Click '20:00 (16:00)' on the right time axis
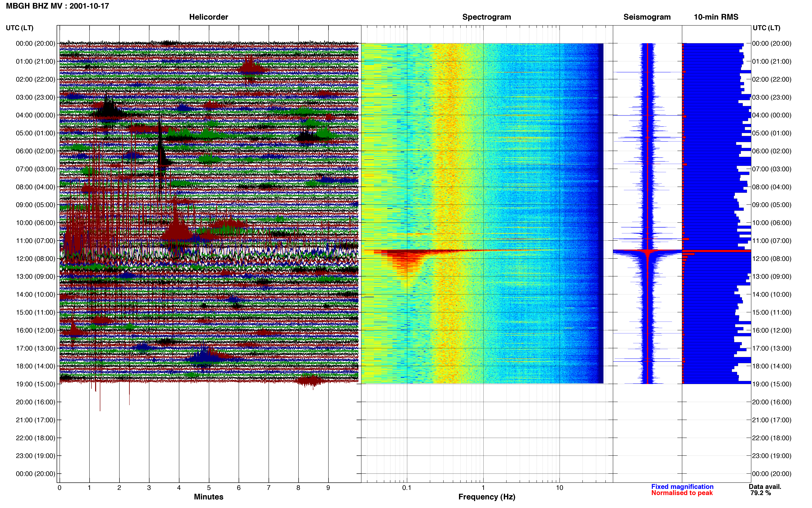The width and height of the screenshot is (812, 508). tap(772, 402)
